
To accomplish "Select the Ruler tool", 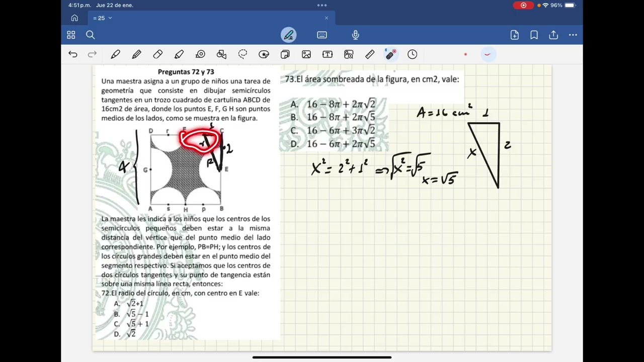I will coord(370,54).
